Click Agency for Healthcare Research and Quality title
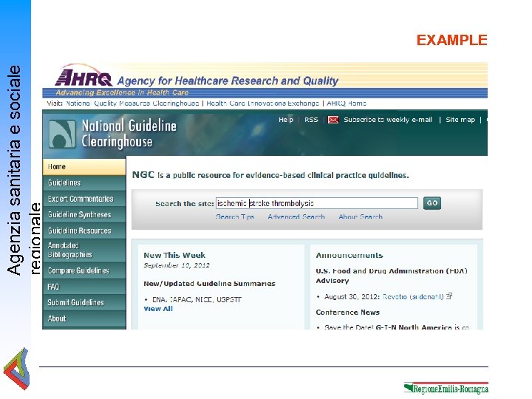532x399 pixels. (x=228, y=81)
